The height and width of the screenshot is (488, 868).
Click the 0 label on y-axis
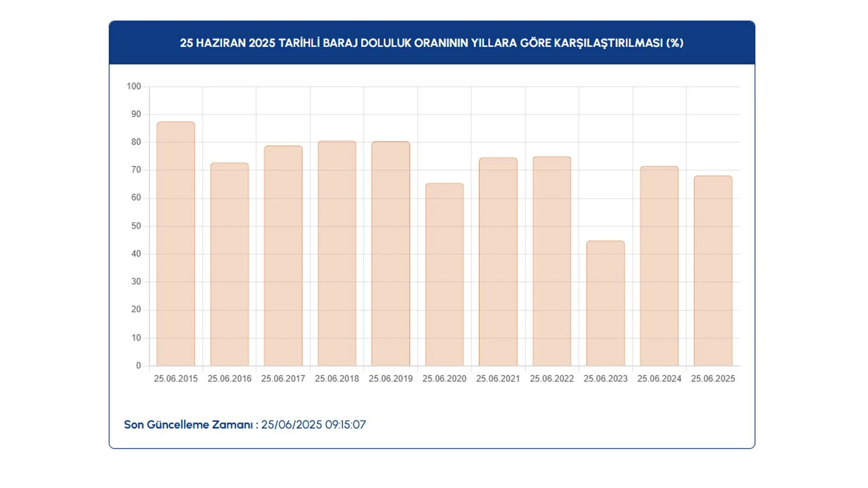point(138,365)
